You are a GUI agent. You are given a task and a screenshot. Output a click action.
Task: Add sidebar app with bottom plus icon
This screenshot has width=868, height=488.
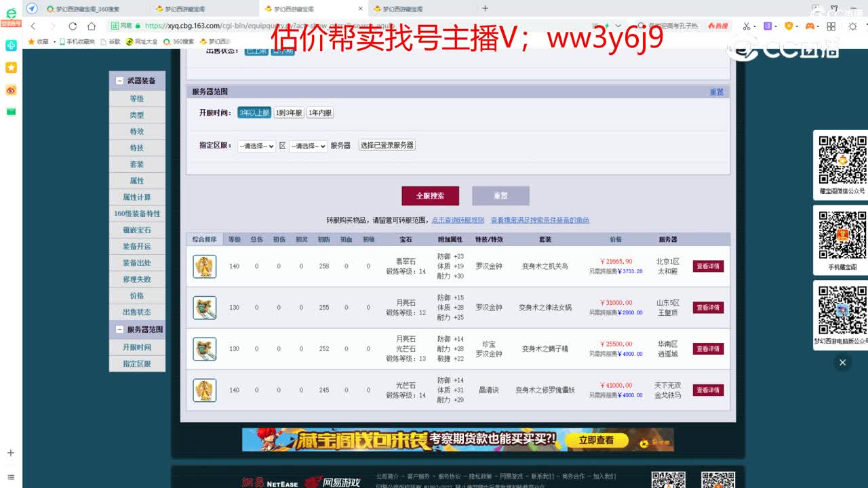pos(11,453)
